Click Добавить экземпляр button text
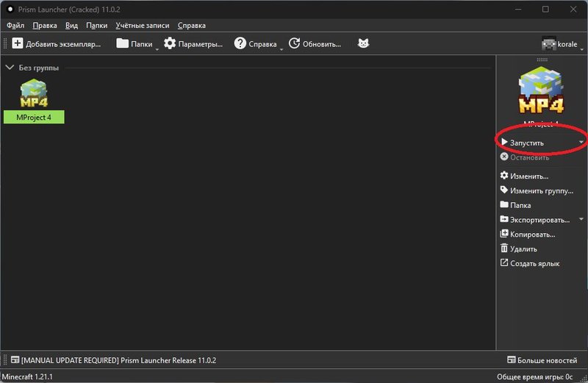 (63, 44)
